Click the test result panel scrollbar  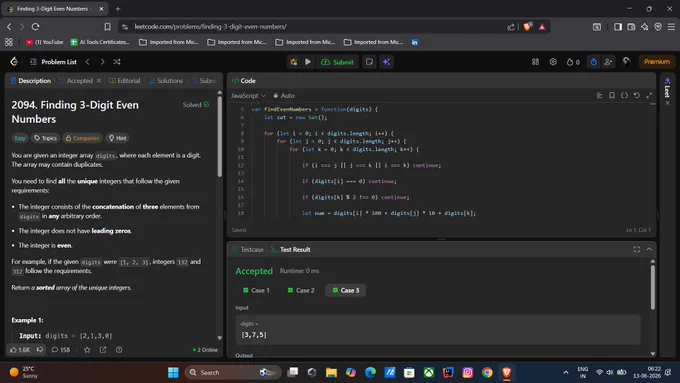(x=653, y=287)
